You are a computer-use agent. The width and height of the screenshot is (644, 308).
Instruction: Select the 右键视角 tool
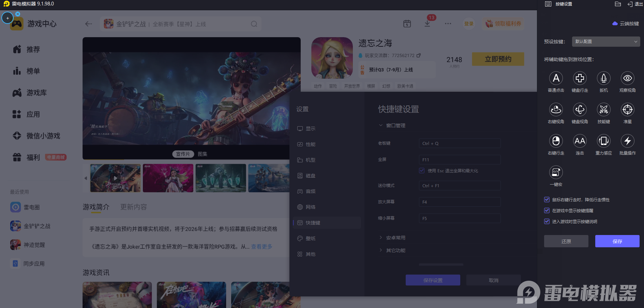coord(556,110)
